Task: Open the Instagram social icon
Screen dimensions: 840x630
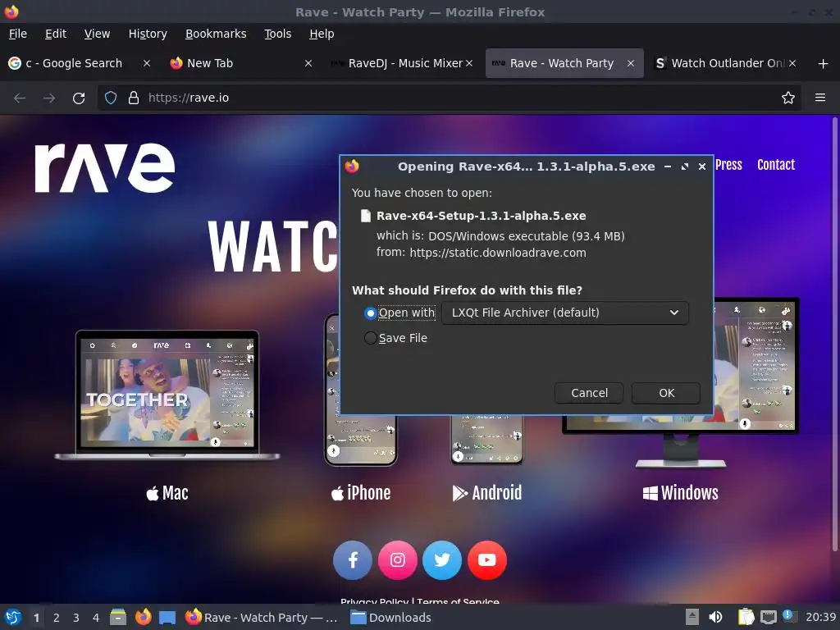Action: pos(398,560)
